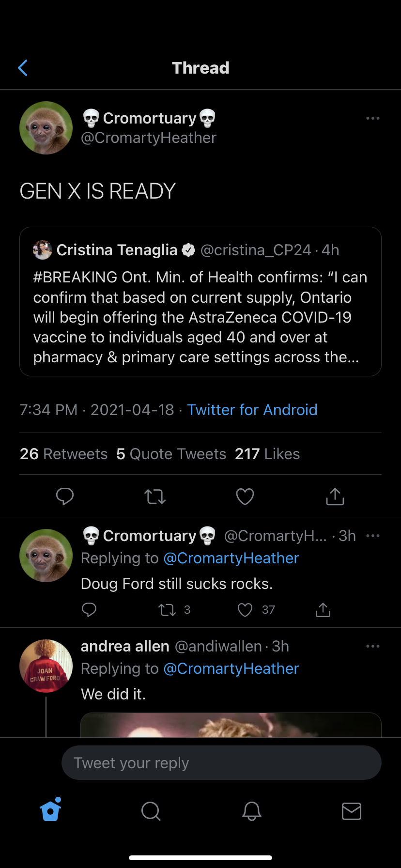
Task: Expand more options on the Doug Ford reply
Action: point(372,536)
